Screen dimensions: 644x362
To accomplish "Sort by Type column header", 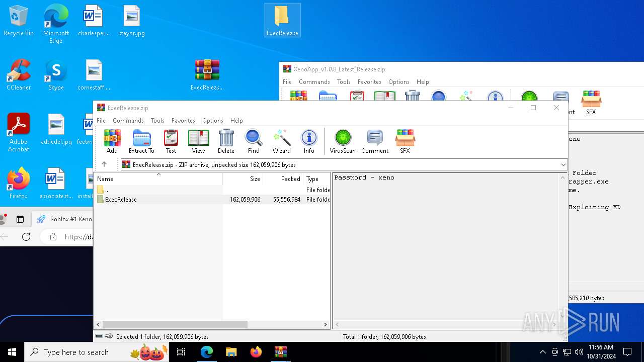I will click(316, 178).
